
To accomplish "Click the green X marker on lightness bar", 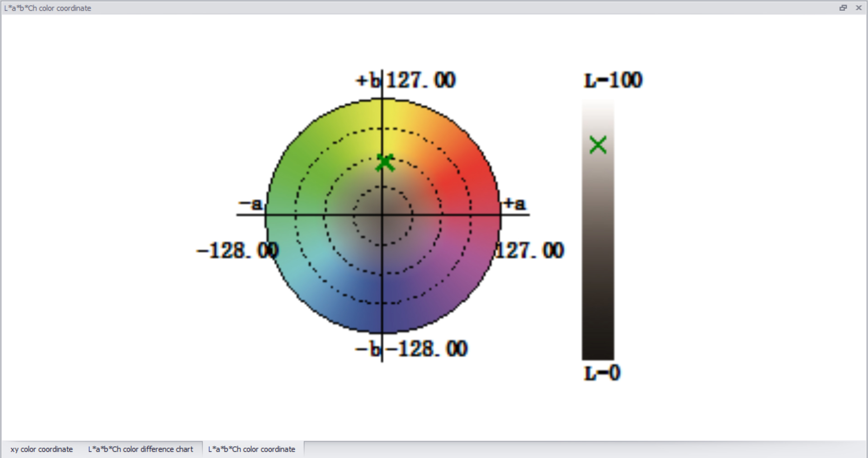I will click(598, 145).
